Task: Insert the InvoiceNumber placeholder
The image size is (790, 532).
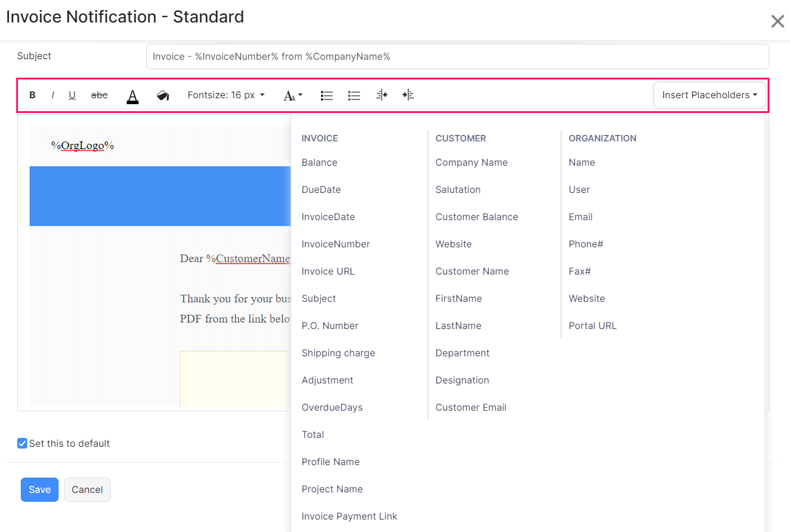Action: click(336, 244)
